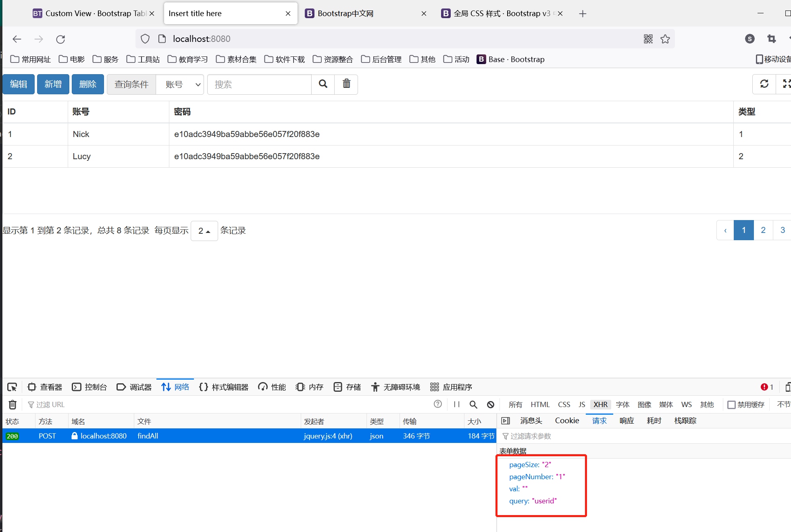Click the trash clear-search button in table toolbar
This screenshot has height=532, width=791.
[346, 84]
